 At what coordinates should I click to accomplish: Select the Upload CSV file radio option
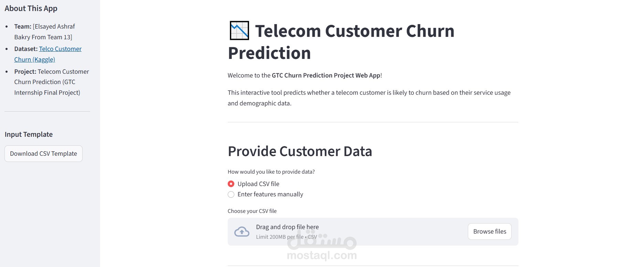click(231, 184)
